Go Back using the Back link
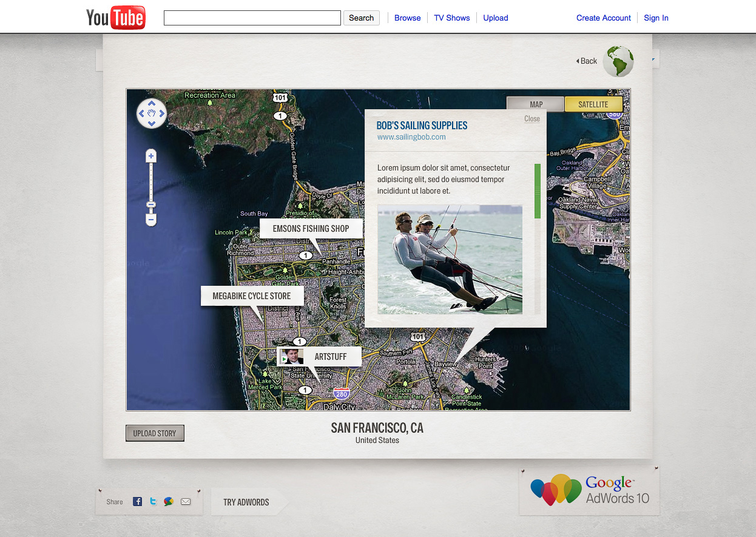The width and height of the screenshot is (756, 537). [587, 61]
